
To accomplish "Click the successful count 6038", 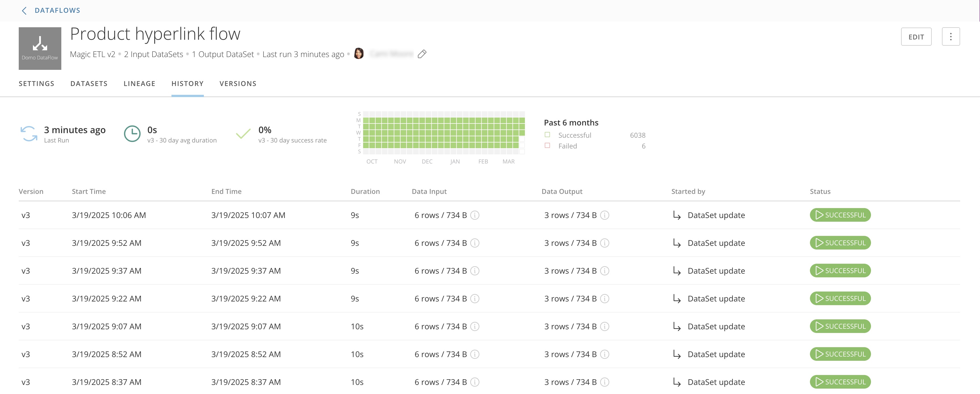I will [x=638, y=135].
